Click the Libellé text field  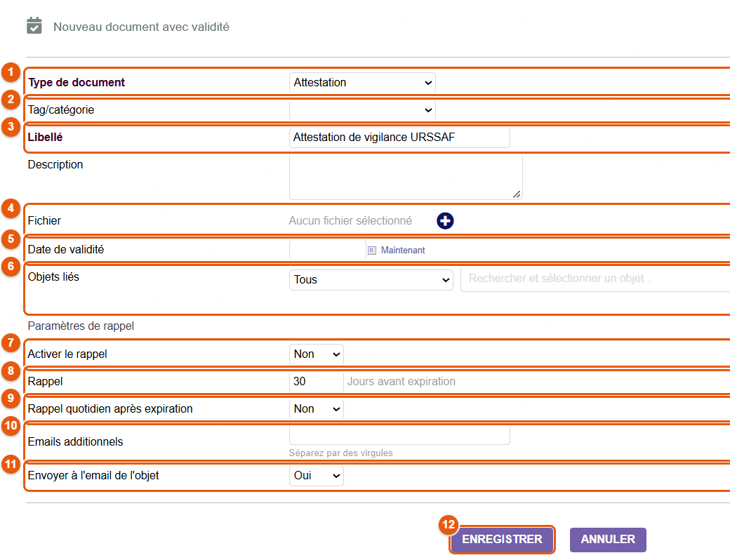pos(399,138)
